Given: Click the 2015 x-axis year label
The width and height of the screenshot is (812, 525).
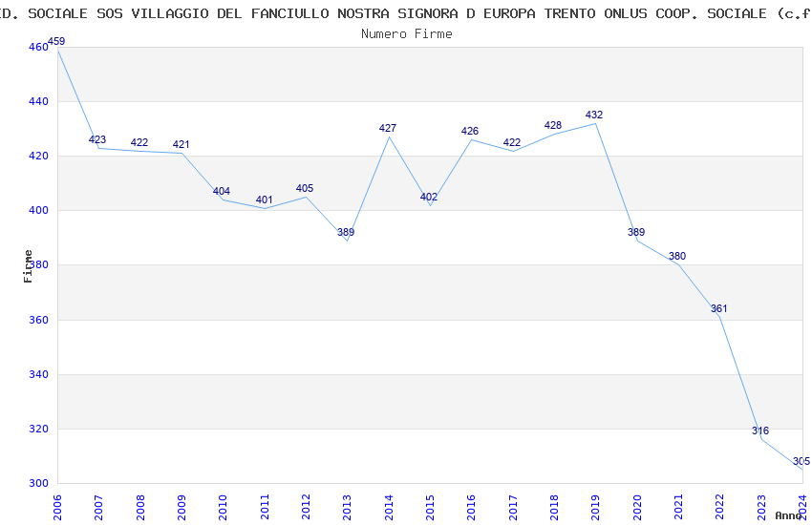Looking at the screenshot, I should tap(430, 508).
